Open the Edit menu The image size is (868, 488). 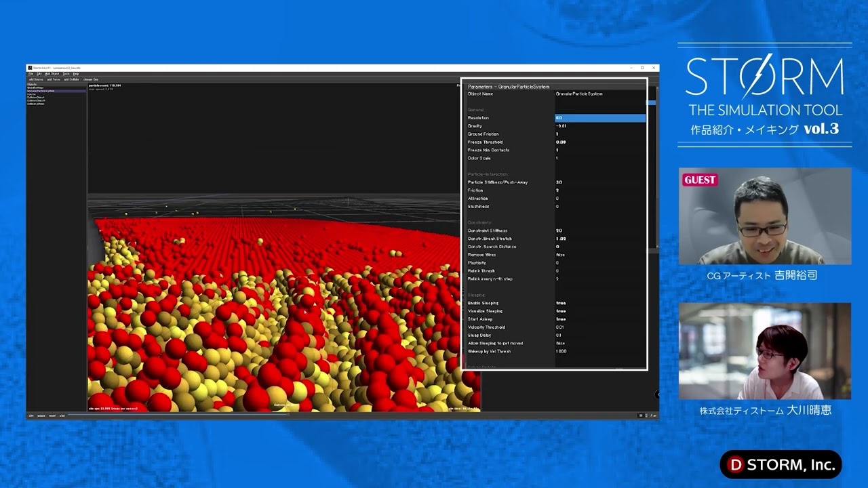[x=39, y=73]
